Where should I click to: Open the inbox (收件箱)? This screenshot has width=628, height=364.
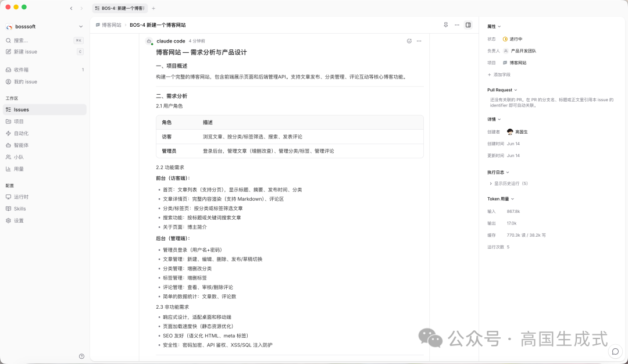[x=44, y=70]
